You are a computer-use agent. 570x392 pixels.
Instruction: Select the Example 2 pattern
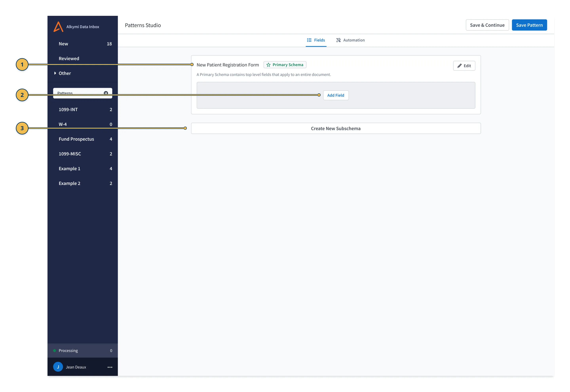(83, 183)
